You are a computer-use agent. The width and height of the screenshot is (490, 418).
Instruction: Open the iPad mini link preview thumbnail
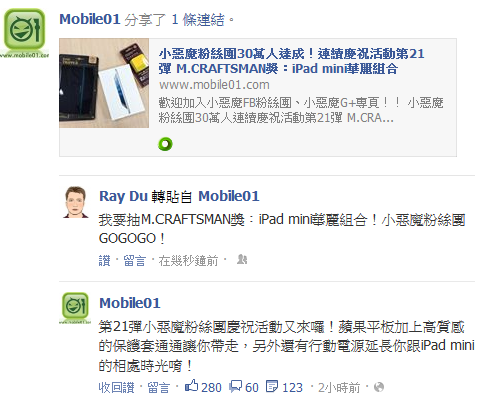[x=104, y=83]
